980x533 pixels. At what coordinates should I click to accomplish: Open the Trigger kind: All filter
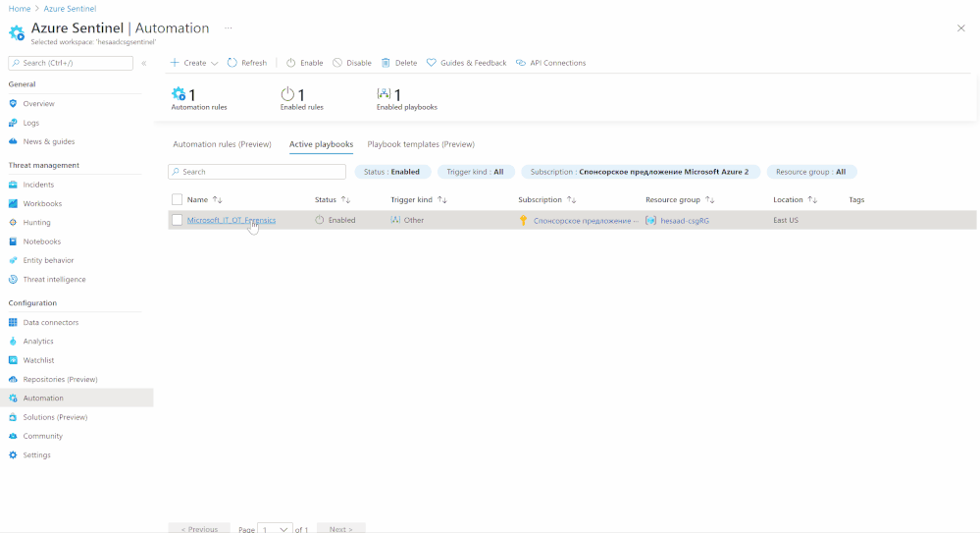475,172
